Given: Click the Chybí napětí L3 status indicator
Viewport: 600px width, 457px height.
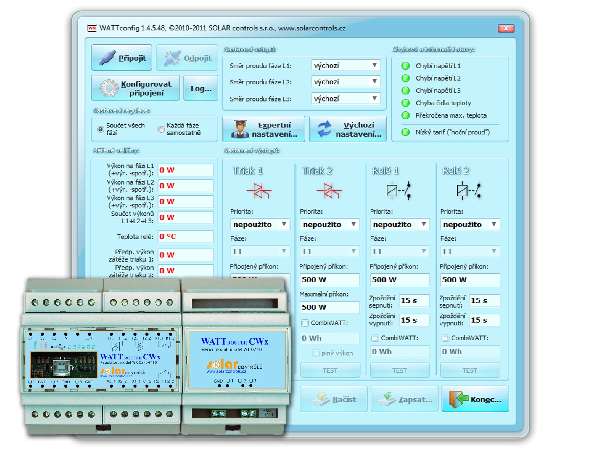Looking at the screenshot, I should tap(405, 90).
